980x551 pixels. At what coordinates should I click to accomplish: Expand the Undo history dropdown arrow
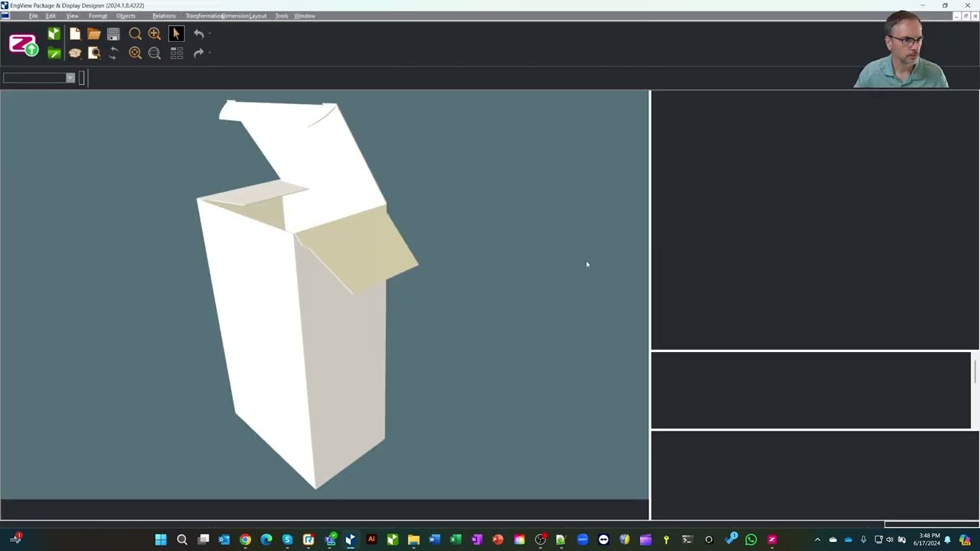210,34
